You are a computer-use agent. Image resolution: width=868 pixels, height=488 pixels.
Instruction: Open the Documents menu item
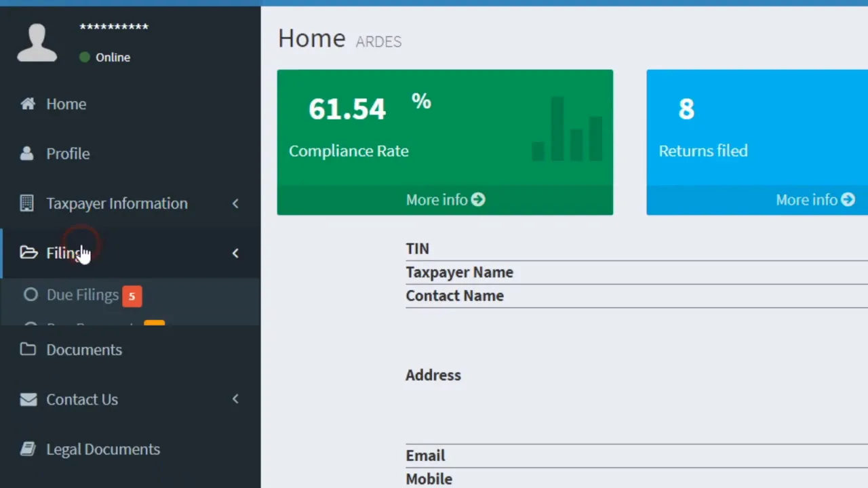[x=130, y=349]
